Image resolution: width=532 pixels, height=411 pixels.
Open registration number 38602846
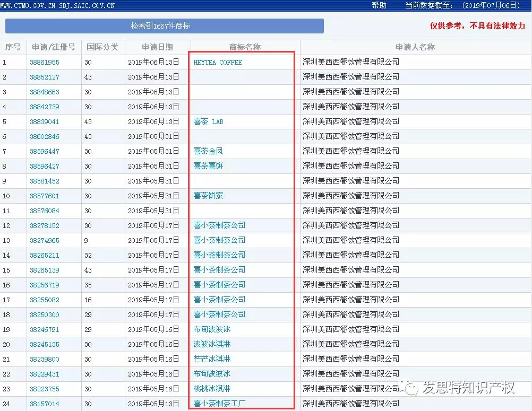pos(45,136)
